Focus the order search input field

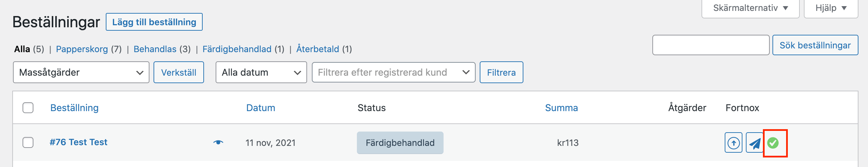(711, 45)
